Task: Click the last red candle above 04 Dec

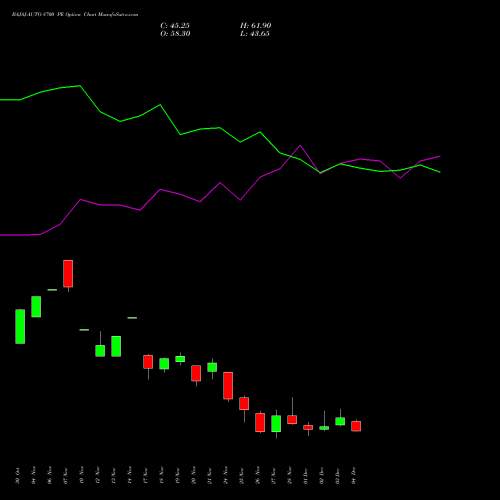Action: 356,426
